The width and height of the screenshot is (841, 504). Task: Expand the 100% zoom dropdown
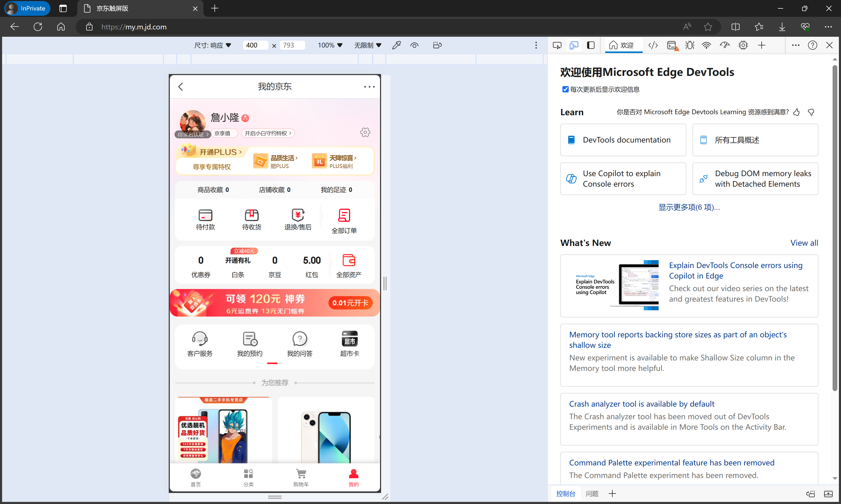point(330,45)
